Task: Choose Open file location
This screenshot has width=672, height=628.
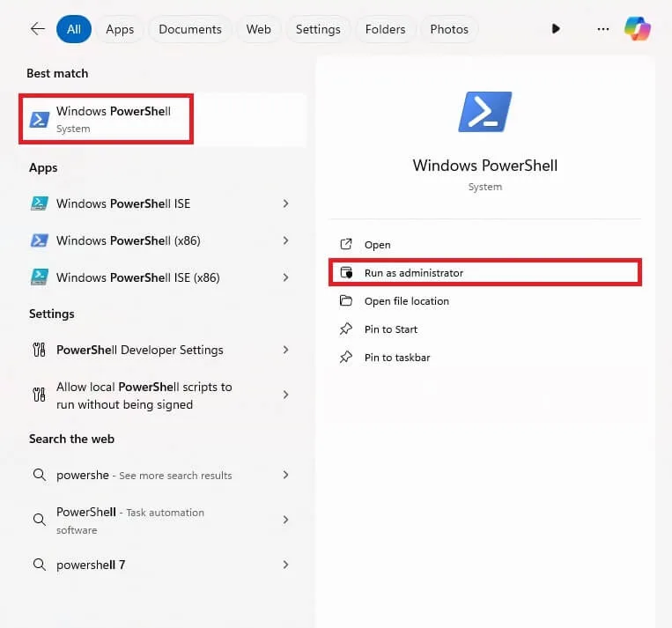Action: pyautogui.click(x=407, y=301)
